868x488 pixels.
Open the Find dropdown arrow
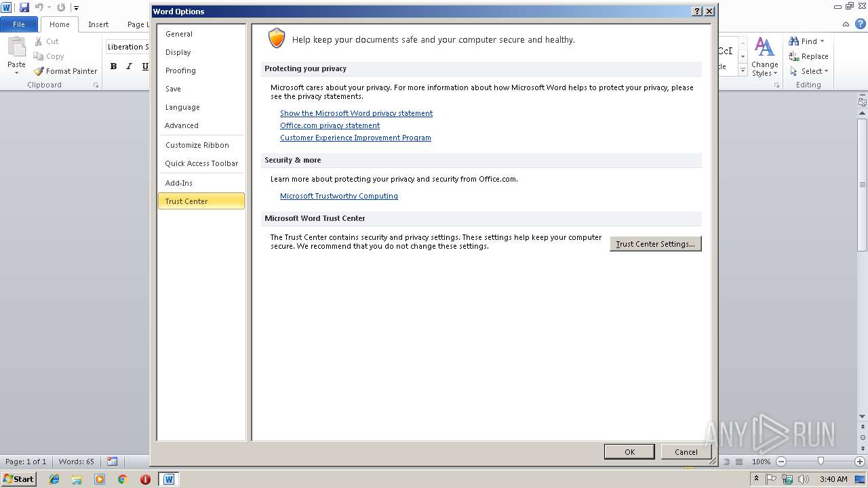point(823,41)
